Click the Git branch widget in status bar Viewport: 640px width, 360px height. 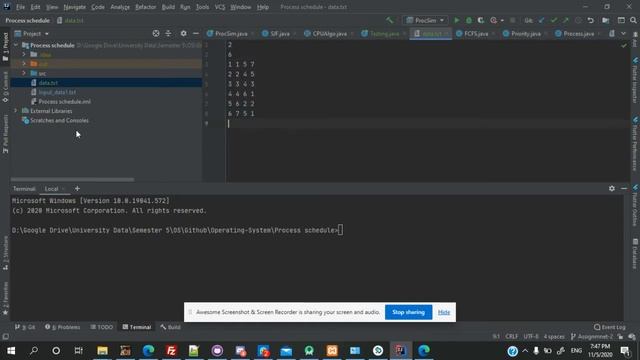[x=592, y=336]
